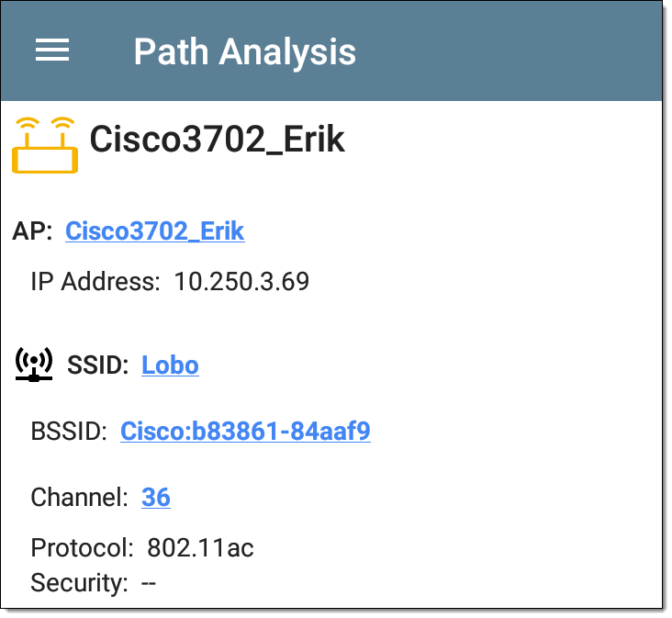Select the IP address 10.250.3.69 text
This screenshot has height=618, width=672.
(x=241, y=282)
